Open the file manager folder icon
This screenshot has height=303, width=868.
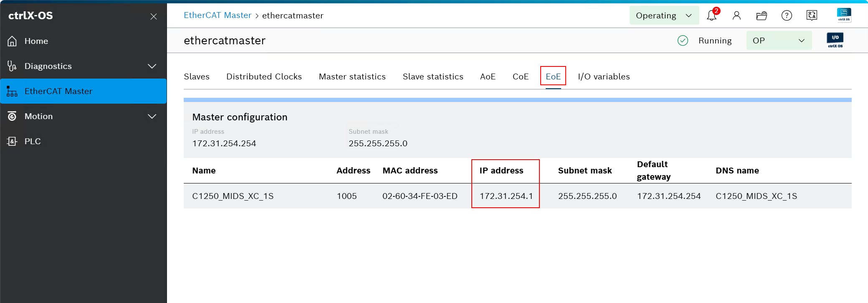pyautogui.click(x=762, y=16)
